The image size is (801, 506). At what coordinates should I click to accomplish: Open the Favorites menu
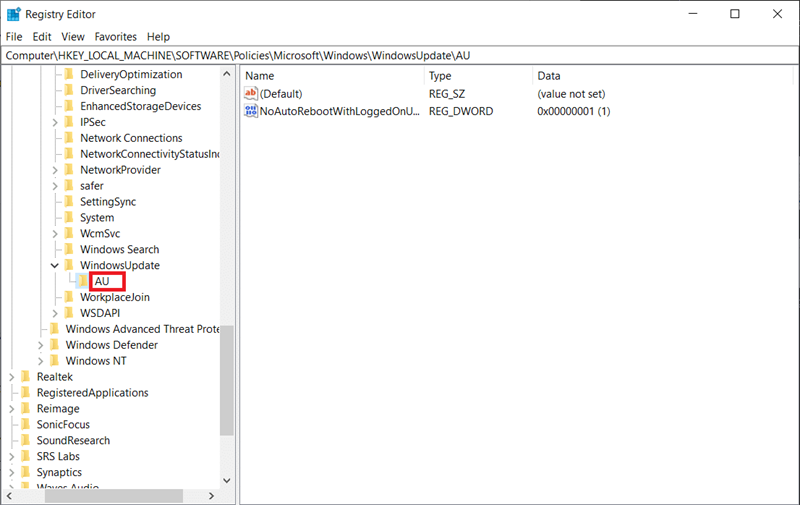click(115, 37)
